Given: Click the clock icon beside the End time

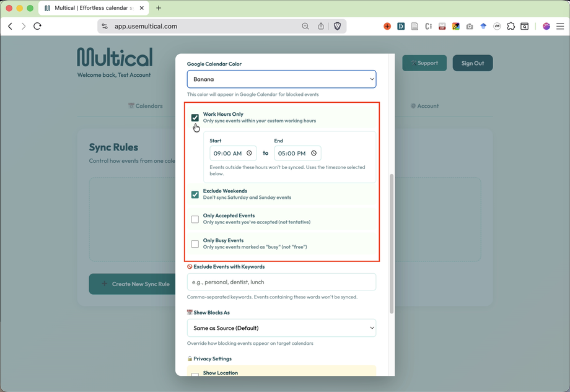Looking at the screenshot, I should pos(314,153).
